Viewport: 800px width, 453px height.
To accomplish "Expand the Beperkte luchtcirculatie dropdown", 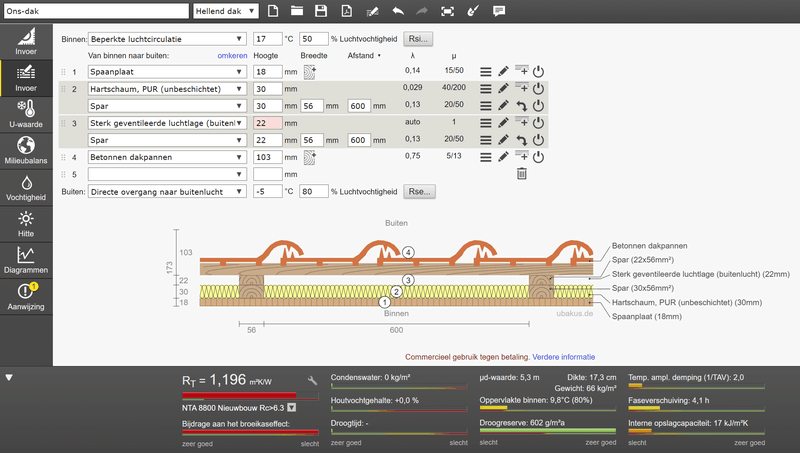I will tap(167, 39).
